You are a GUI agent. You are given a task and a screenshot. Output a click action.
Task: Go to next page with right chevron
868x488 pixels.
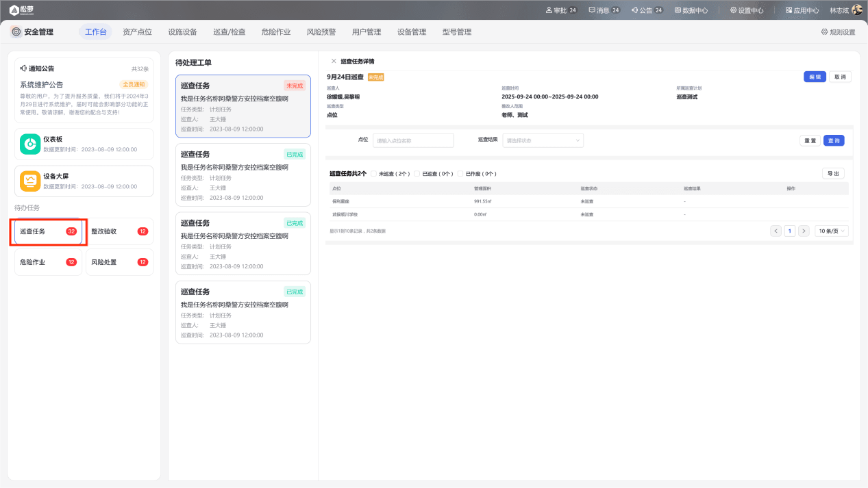[x=804, y=231]
